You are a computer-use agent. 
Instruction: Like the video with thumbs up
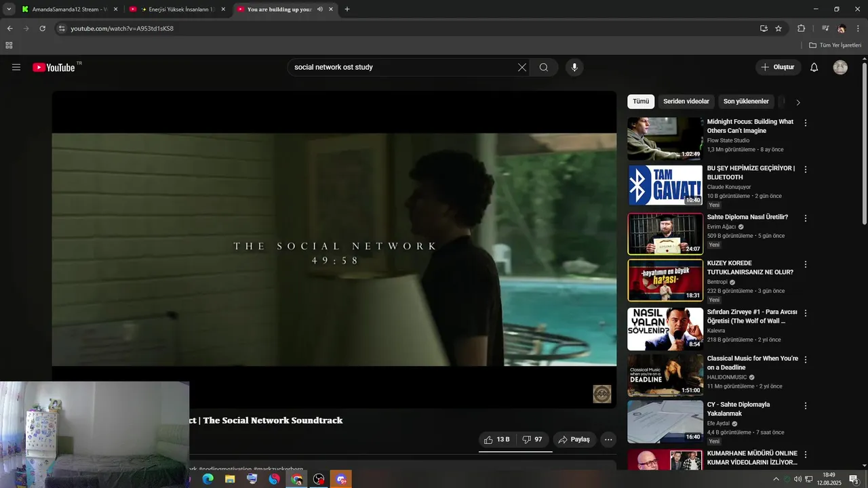click(x=497, y=439)
